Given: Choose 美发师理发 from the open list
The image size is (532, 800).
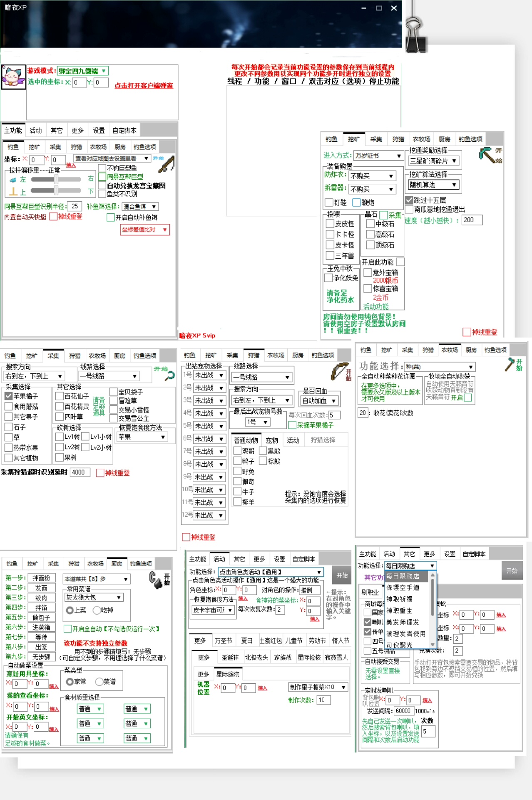Looking at the screenshot, I should pyautogui.click(x=403, y=622).
